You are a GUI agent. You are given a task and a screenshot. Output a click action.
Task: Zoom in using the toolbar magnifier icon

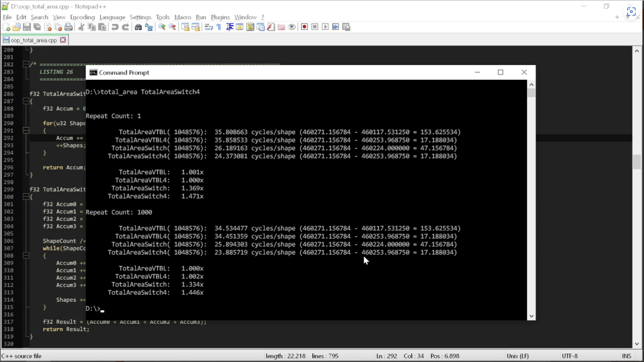(162, 27)
